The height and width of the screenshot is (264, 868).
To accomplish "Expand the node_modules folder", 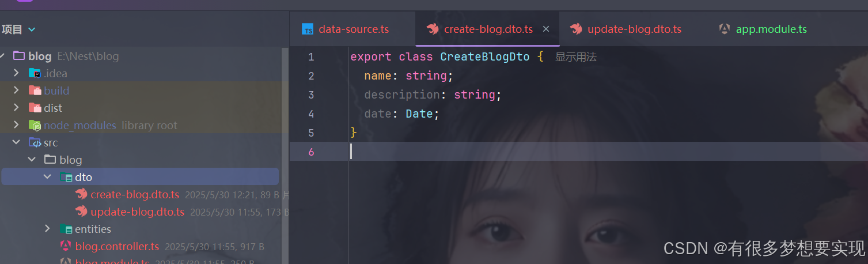I will (16, 125).
